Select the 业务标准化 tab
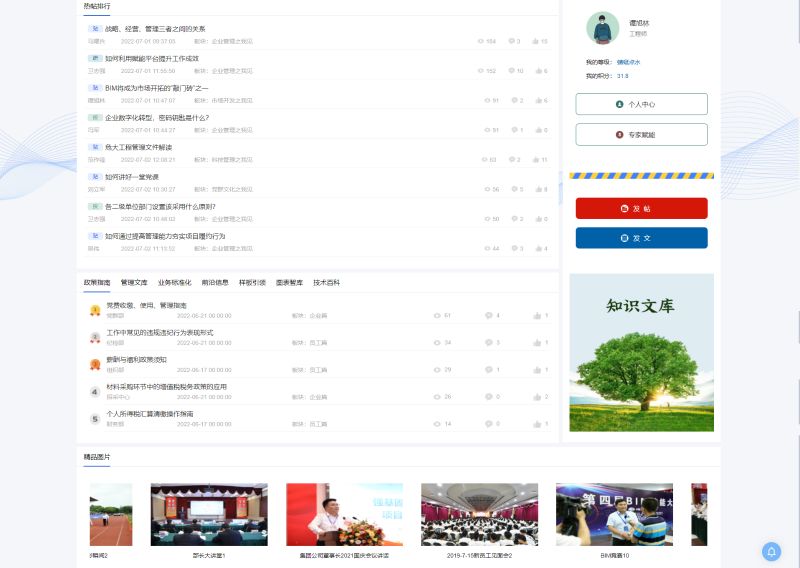The height and width of the screenshot is (568, 800). click(174, 283)
